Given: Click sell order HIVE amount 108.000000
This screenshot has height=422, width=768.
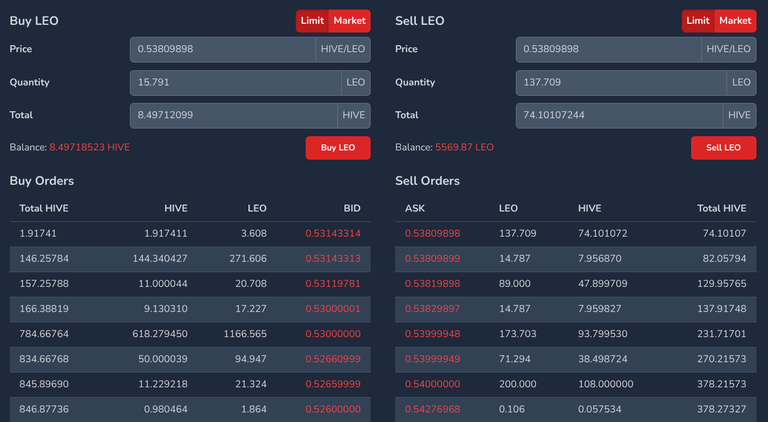Looking at the screenshot, I should coord(605,384).
